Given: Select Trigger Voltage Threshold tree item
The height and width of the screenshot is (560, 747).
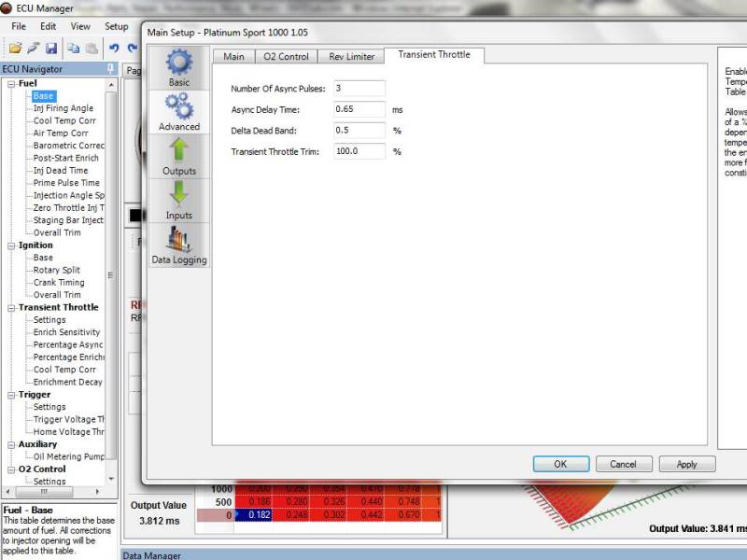Looking at the screenshot, I should coord(68,419).
